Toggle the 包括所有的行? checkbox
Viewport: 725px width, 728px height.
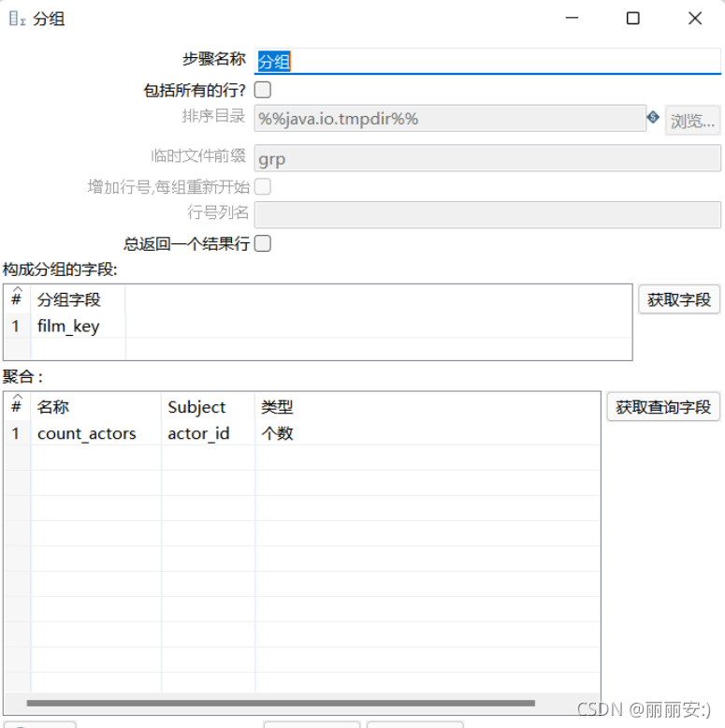pos(263,90)
